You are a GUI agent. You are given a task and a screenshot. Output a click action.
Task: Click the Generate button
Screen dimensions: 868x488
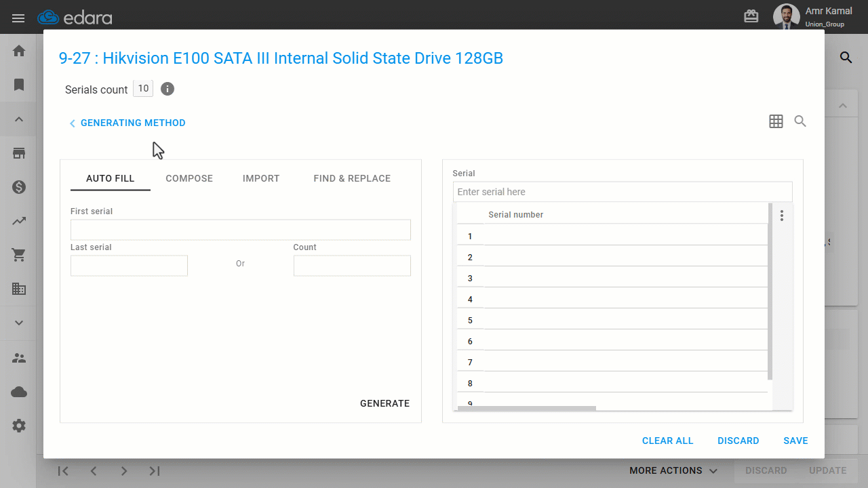tap(385, 403)
